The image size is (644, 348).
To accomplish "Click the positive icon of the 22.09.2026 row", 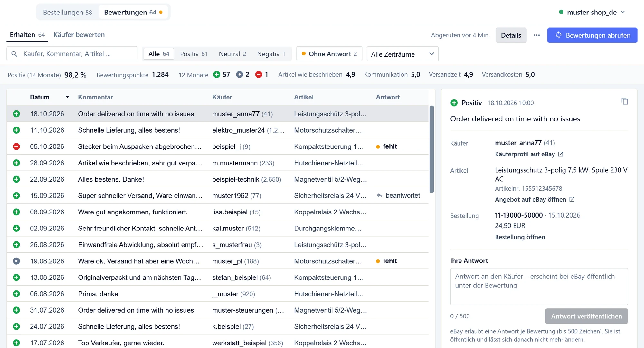I will pyautogui.click(x=16, y=179).
